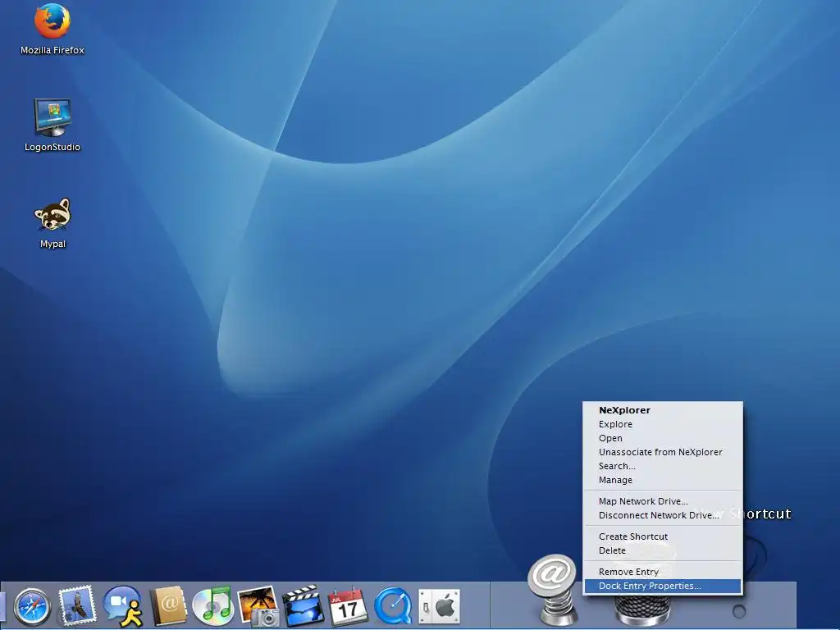
Task: Choose Remove Entry from the menu
Action: [663, 572]
